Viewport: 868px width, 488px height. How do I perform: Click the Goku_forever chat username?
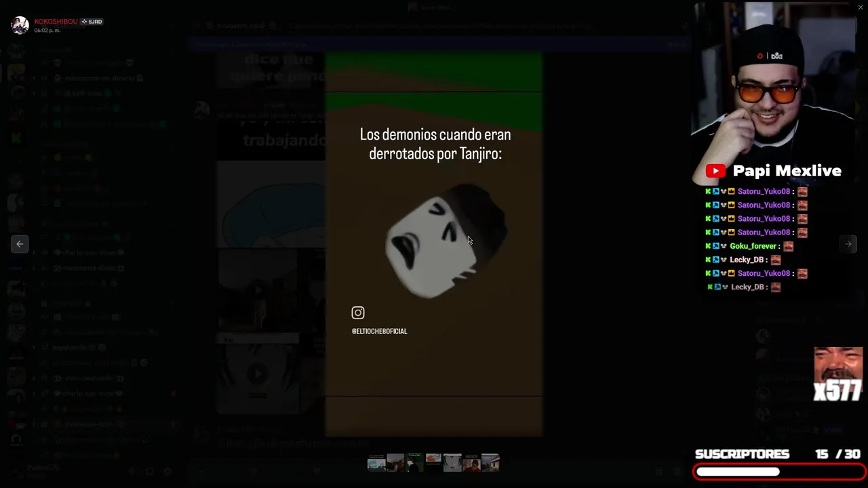point(753,246)
